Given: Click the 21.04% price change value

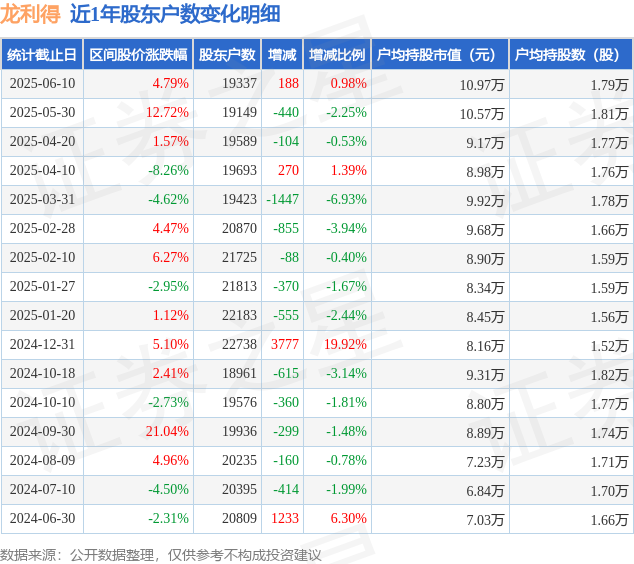Looking at the screenshot, I should click(167, 431).
